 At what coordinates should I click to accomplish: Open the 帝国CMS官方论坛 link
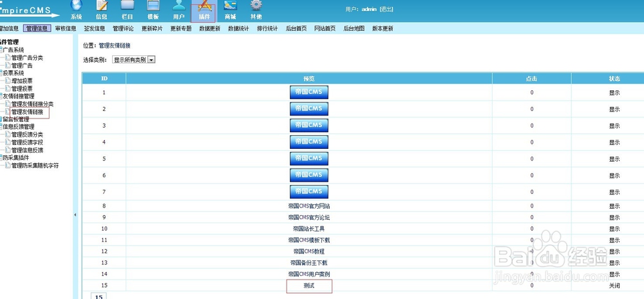pyautogui.click(x=309, y=218)
